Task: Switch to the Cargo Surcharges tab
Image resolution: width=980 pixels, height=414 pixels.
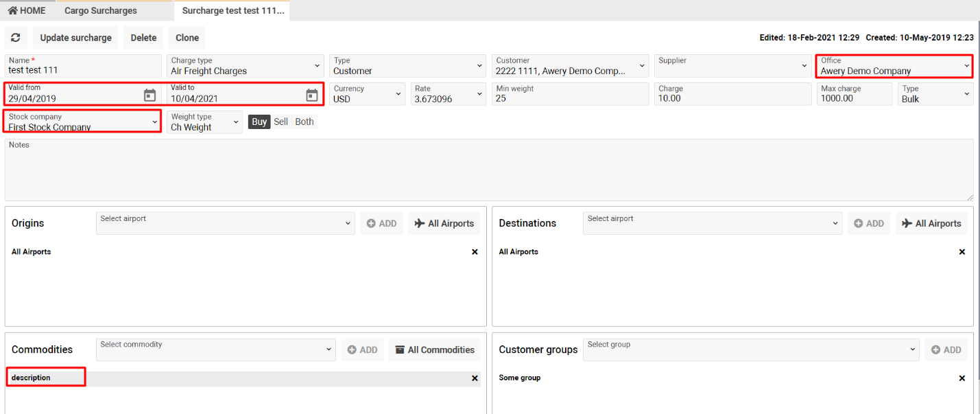Action: pyautogui.click(x=101, y=10)
